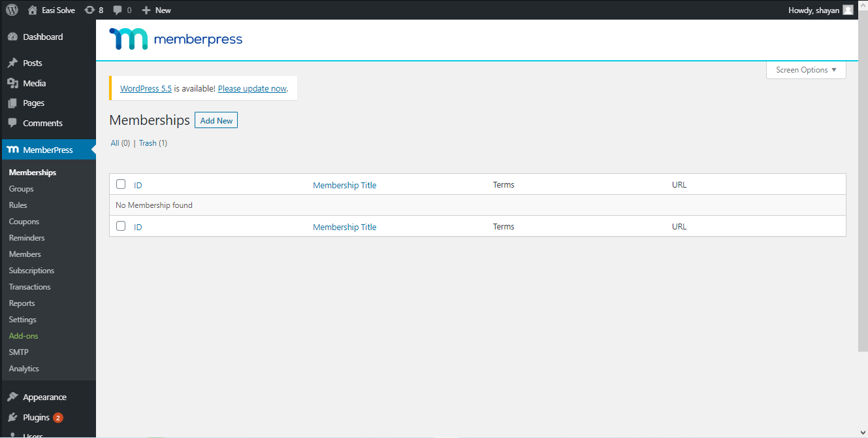
Task: View Trash (1) memberships
Action: point(153,143)
